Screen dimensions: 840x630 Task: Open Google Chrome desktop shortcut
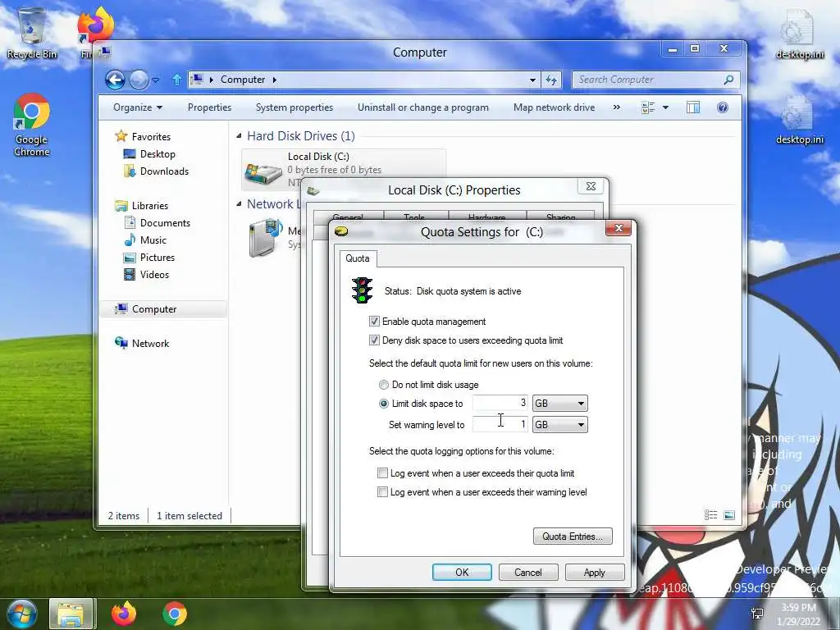32,126
